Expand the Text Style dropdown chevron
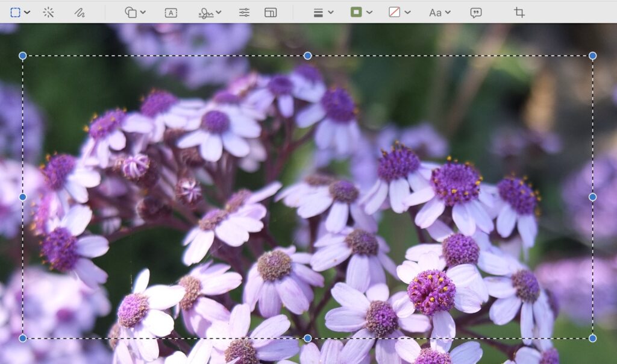 tap(448, 13)
